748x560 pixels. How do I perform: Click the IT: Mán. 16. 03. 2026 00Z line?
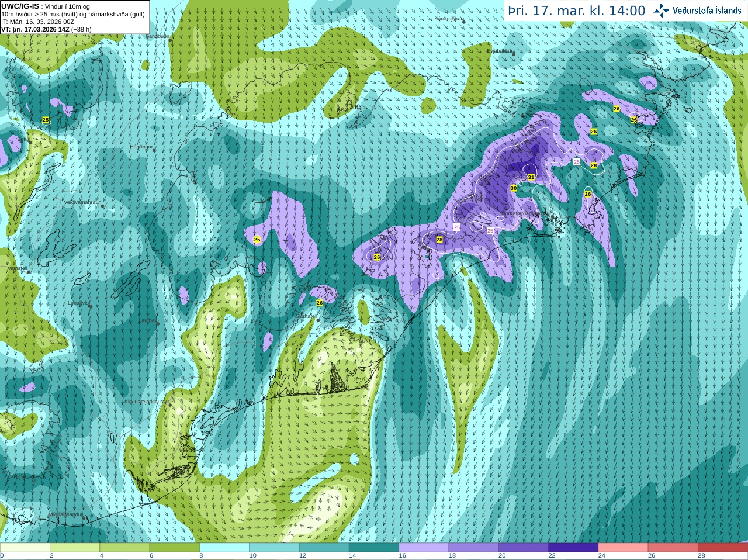pos(37,22)
